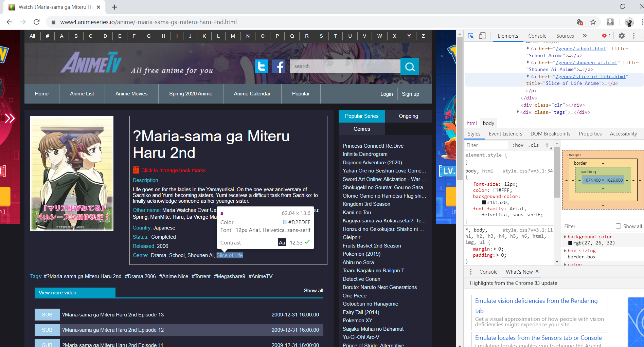
Task: Click the site search input field
Action: pyautogui.click(x=345, y=66)
